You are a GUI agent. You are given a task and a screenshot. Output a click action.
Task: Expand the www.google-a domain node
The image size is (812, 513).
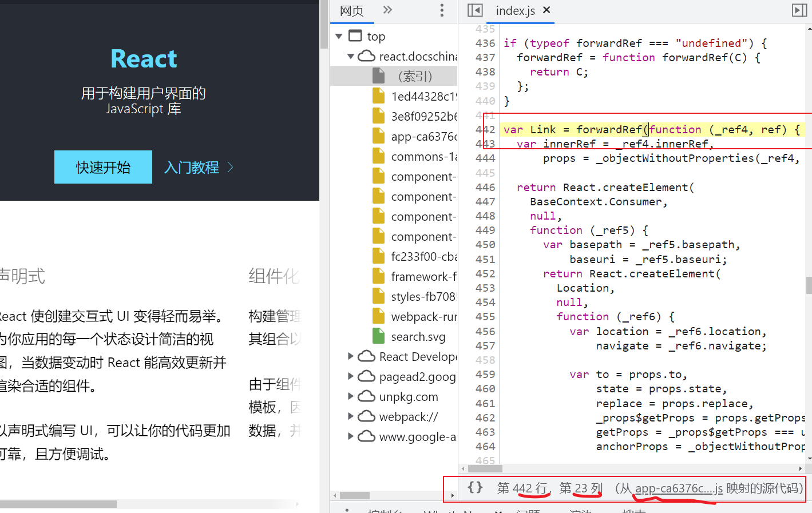(351, 436)
